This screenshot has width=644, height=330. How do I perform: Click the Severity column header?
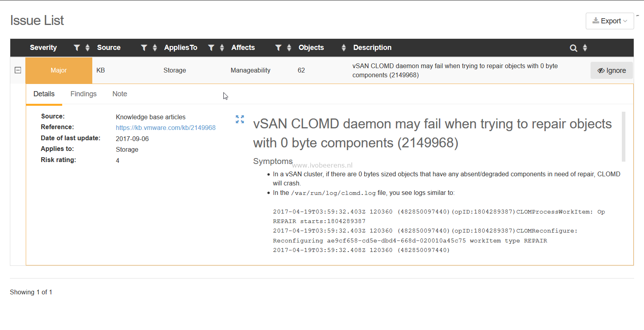click(x=43, y=48)
